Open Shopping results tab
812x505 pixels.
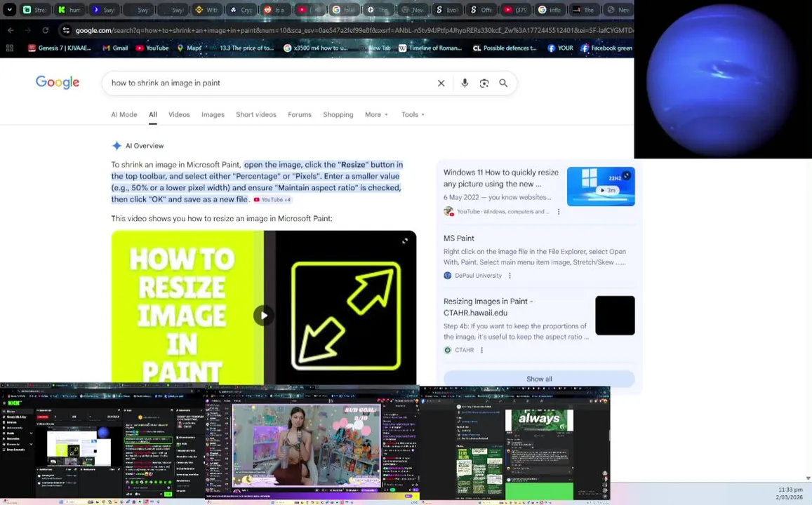point(338,114)
